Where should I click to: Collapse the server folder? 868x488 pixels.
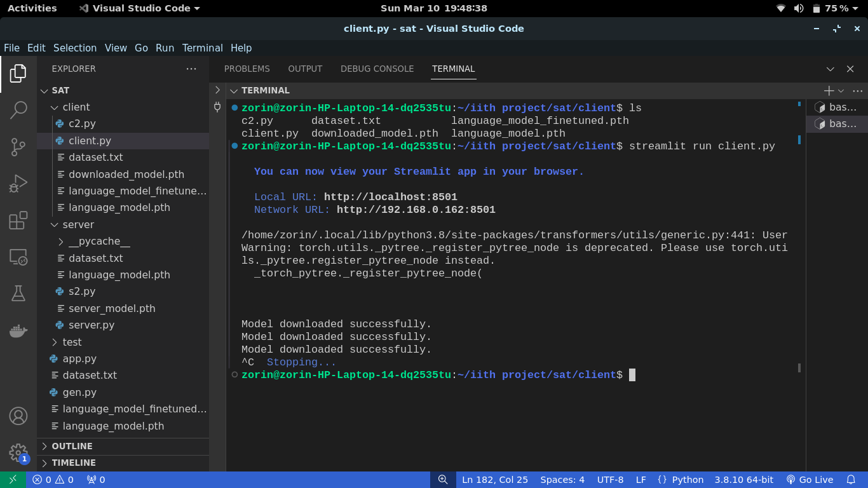(x=123, y=224)
